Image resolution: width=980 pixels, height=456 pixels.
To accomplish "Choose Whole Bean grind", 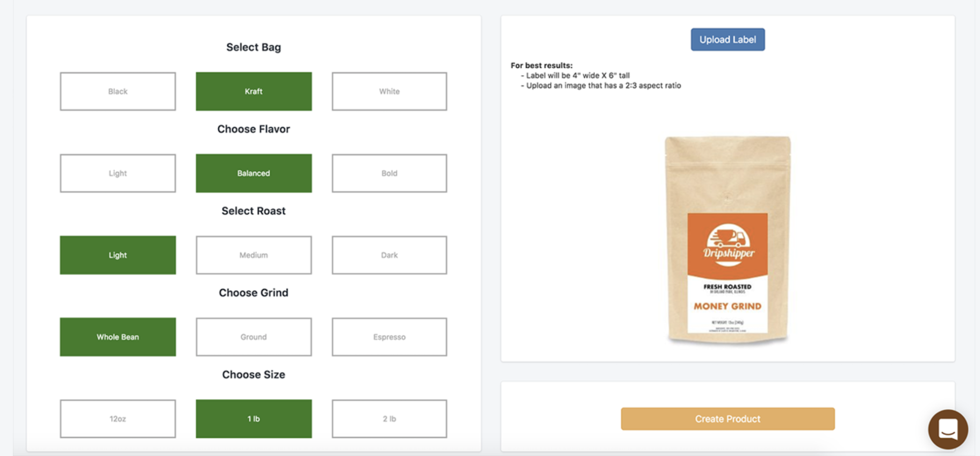I will click(118, 337).
